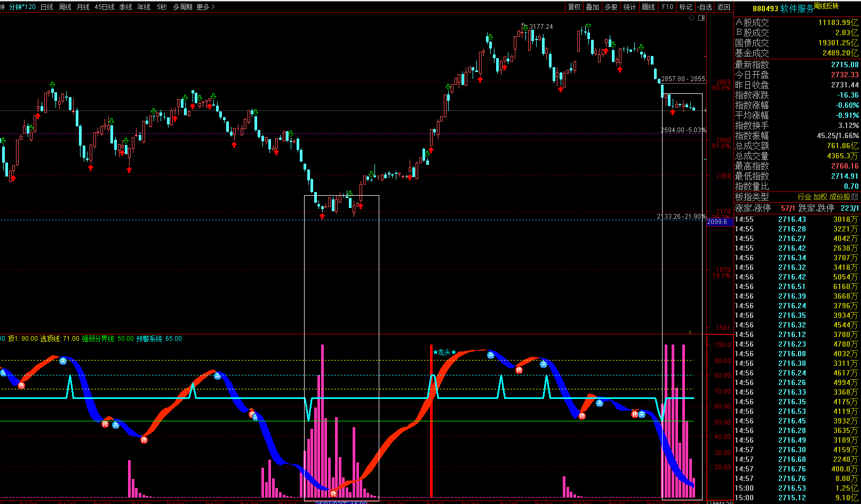Screen dimensions: 861x504
Task: Switch to the 日线 daily chart tab
Action: pos(47,7)
